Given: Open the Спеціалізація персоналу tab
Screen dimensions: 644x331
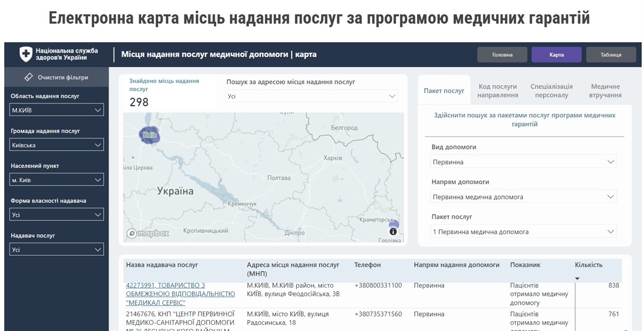Looking at the screenshot, I should click(551, 91).
